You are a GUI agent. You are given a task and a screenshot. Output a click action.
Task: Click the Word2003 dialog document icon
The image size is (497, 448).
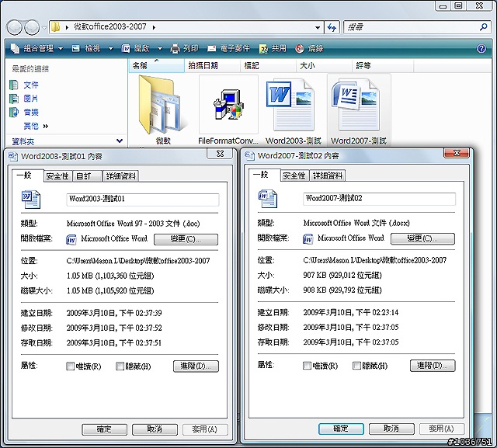click(31, 200)
